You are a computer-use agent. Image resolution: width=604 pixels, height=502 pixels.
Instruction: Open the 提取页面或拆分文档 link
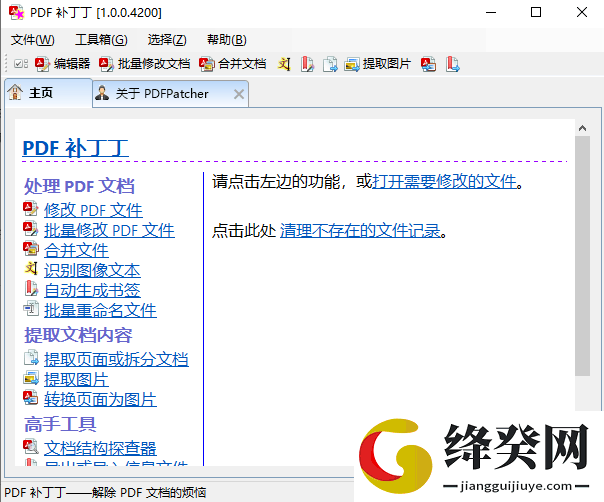tap(116, 359)
